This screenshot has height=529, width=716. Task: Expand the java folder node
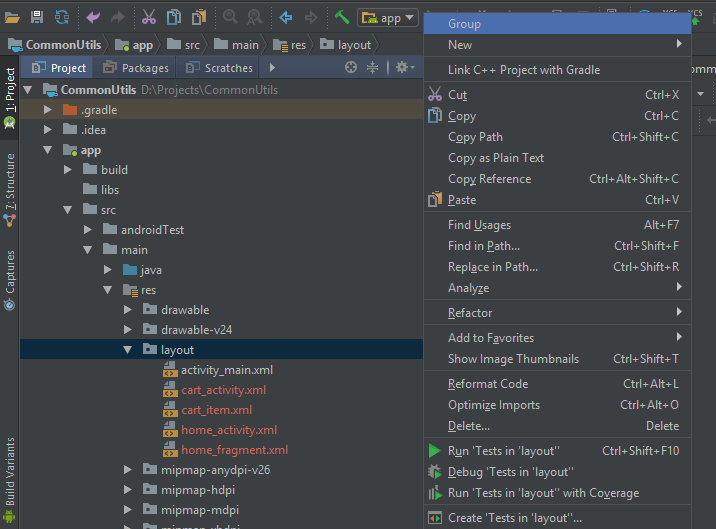click(x=107, y=270)
